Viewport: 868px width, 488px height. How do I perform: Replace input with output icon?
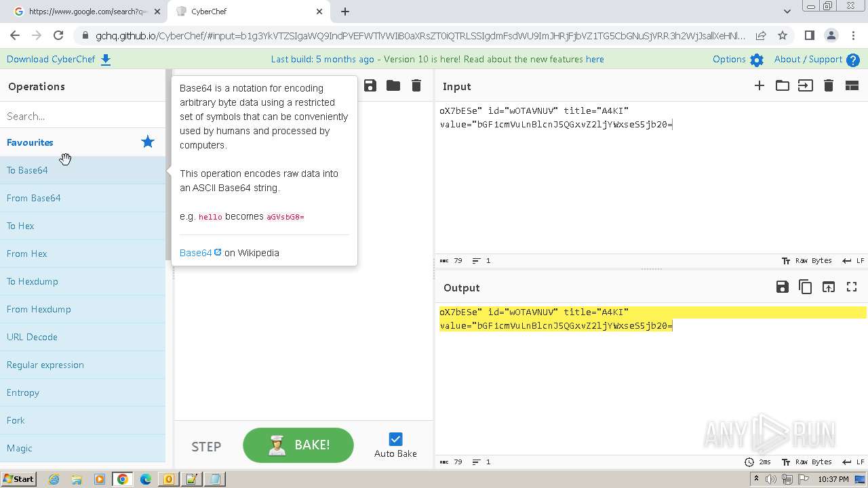829,287
